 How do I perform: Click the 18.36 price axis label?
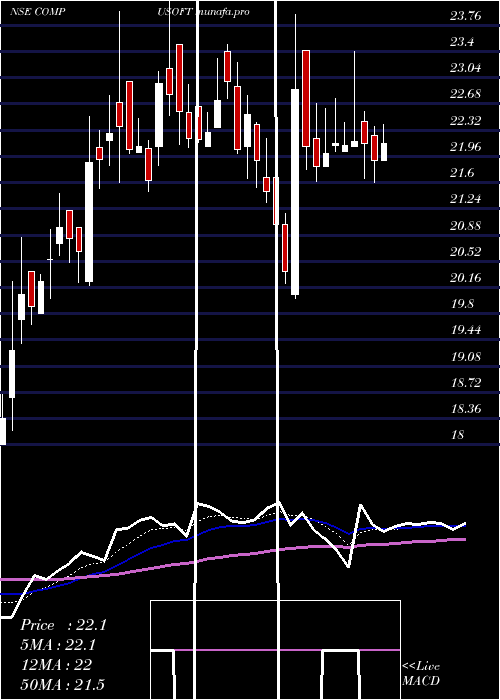pos(466,408)
